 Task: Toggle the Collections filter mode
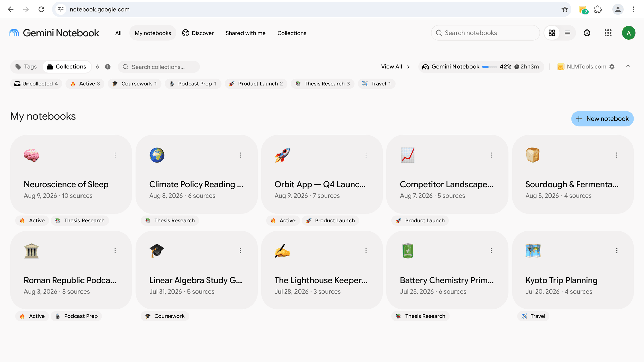pyautogui.click(x=66, y=67)
